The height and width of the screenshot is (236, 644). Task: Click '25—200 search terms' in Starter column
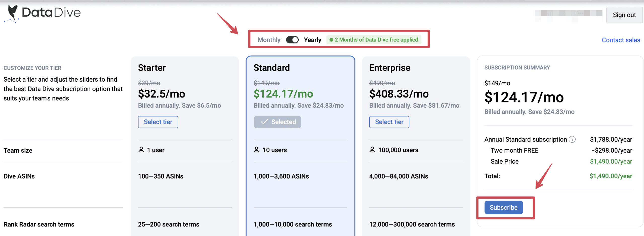pyautogui.click(x=169, y=224)
